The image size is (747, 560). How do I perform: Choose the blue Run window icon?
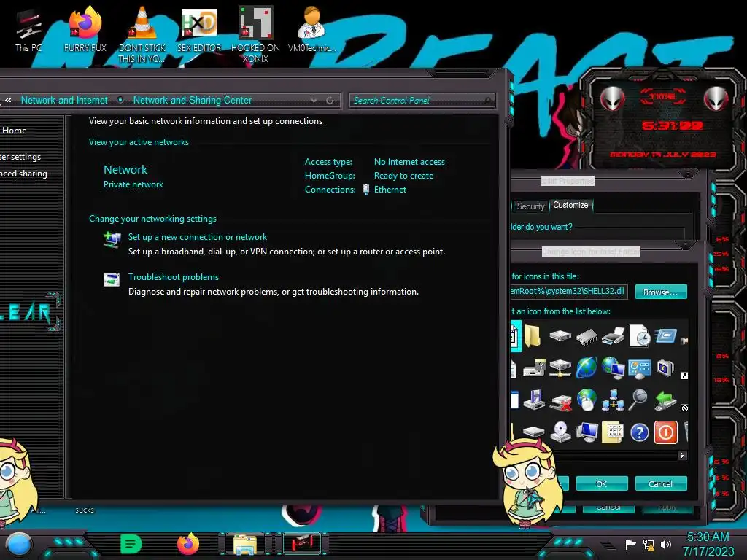(665, 336)
